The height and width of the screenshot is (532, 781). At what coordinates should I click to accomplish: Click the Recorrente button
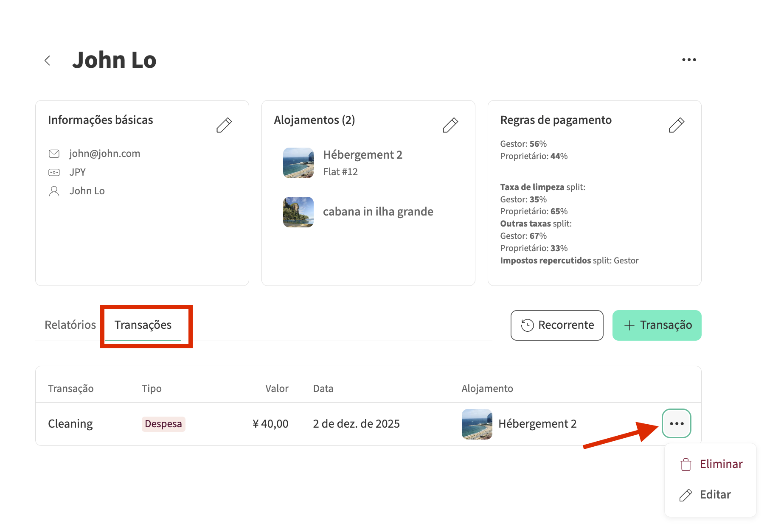click(557, 325)
